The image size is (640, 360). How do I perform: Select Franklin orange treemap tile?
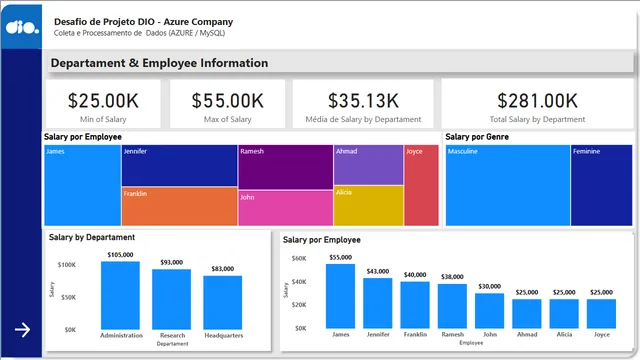pos(179,207)
